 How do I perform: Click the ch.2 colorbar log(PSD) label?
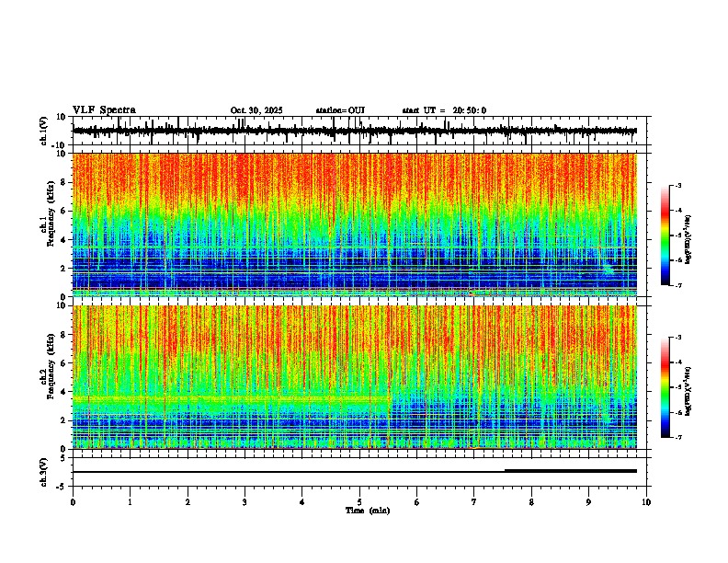688,391
